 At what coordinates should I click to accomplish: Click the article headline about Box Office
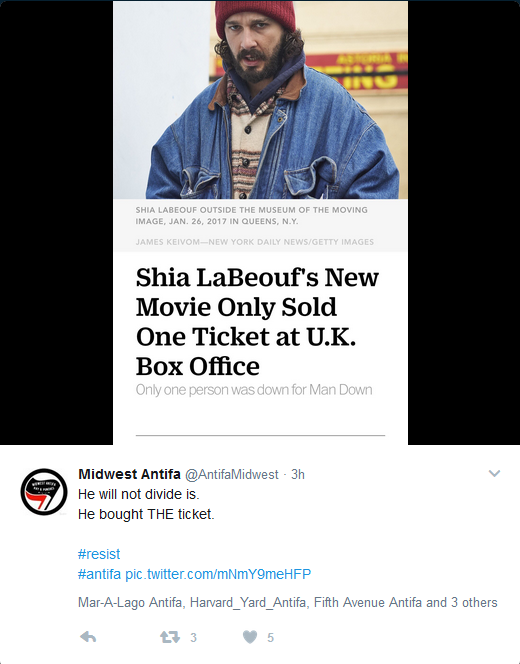(x=257, y=321)
